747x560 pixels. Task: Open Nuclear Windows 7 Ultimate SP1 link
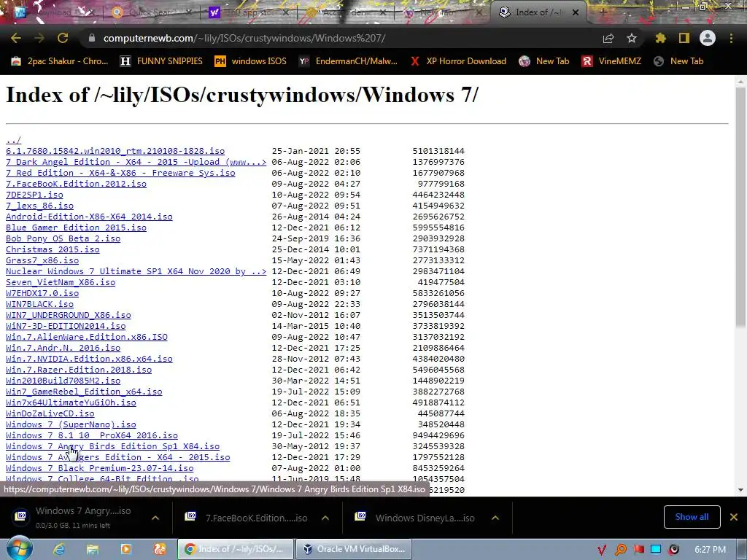pyautogui.click(x=136, y=271)
